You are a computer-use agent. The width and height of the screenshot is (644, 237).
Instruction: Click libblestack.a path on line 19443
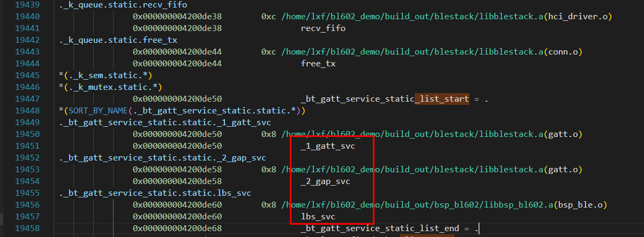412,52
